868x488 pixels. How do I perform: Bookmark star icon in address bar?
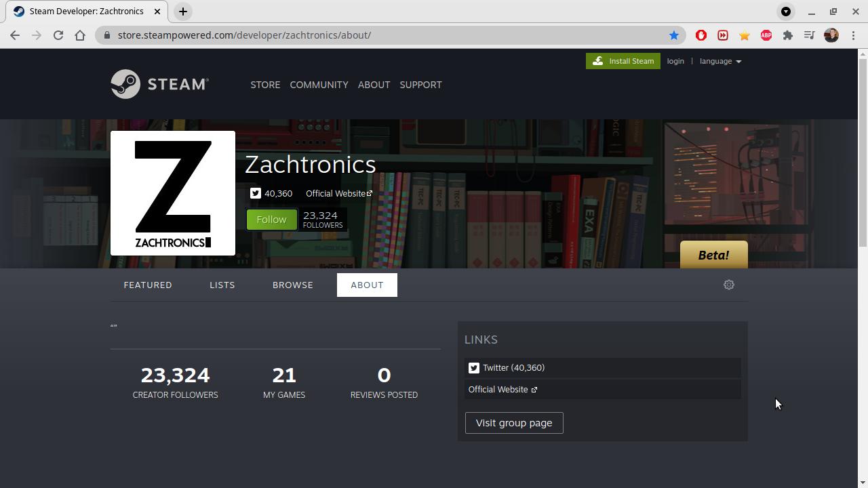pos(673,35)
